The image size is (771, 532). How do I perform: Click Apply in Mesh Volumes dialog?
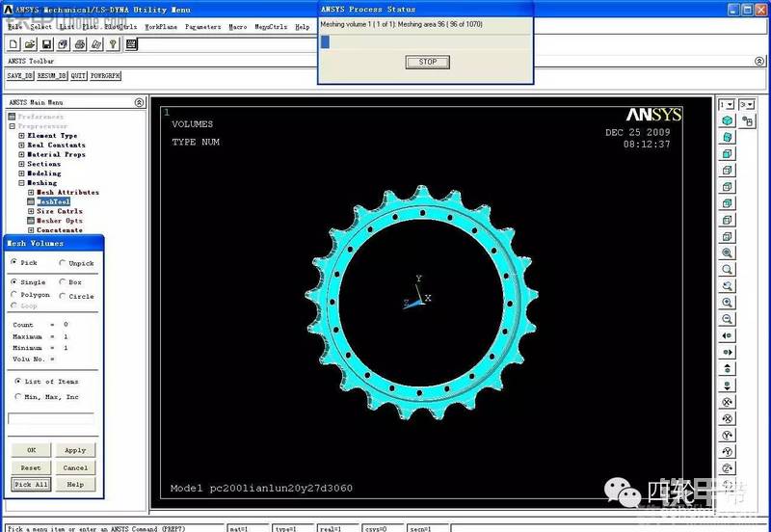click(x=75, y=450)
